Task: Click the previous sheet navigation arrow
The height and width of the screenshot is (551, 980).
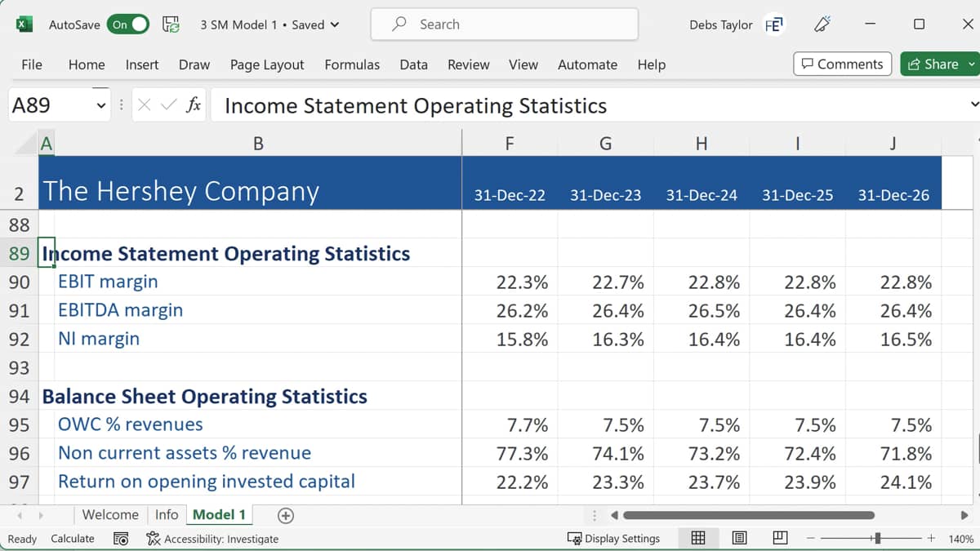Action: (x=20, y=515)
